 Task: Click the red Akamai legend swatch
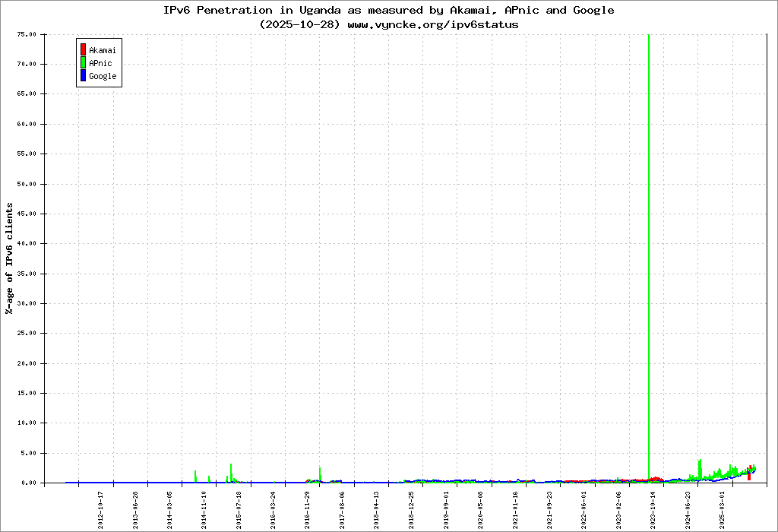pos(83,50)
